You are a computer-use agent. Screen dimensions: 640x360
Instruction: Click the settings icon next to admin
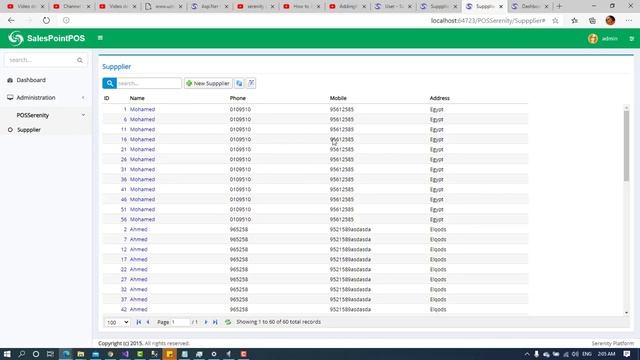[631, 38]
